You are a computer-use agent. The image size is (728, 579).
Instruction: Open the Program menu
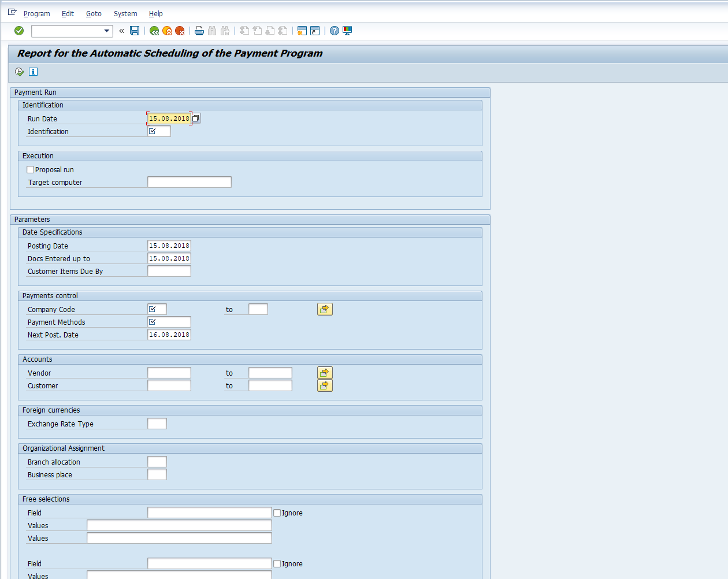pyautogui.click(x=36, y=13)
